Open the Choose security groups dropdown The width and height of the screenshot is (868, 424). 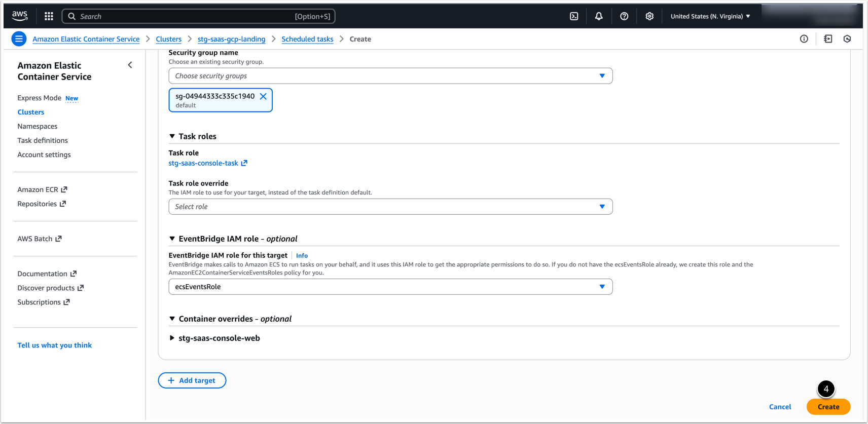390,76
